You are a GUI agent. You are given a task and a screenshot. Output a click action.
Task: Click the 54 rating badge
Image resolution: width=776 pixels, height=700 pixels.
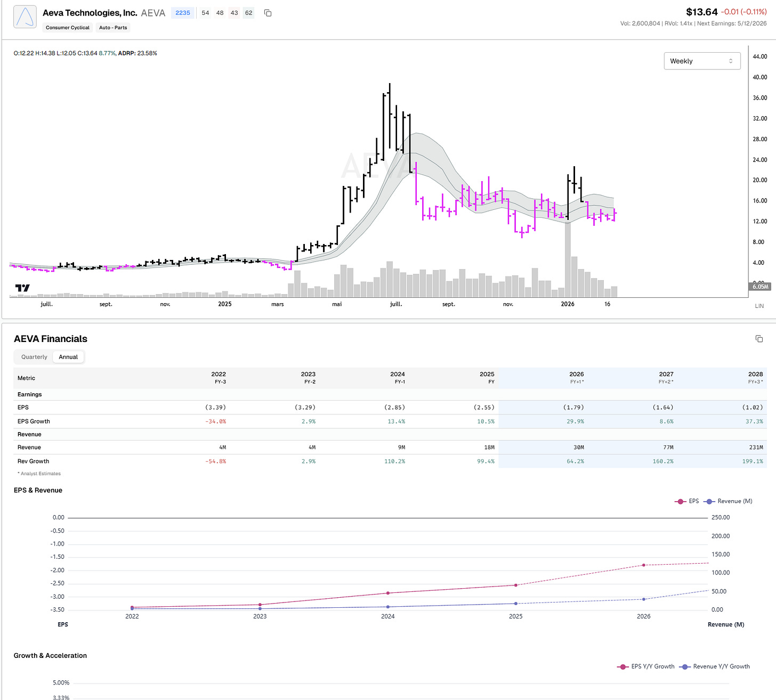(205, 13)
